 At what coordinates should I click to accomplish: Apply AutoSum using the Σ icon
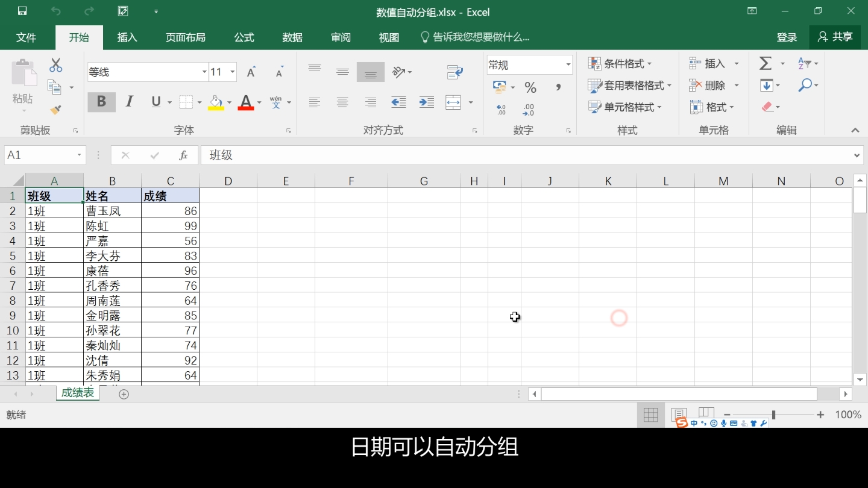[765, 63]
